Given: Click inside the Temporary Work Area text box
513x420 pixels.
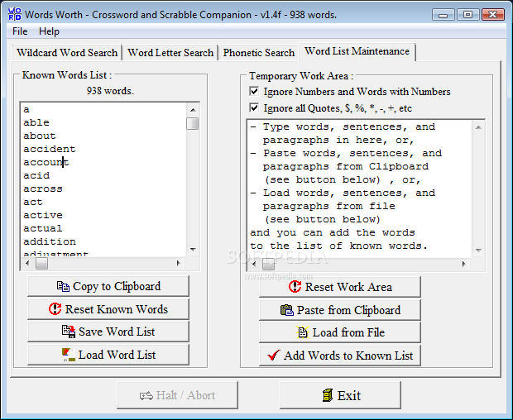Looking at the screenshot, I should click(359, 189).
